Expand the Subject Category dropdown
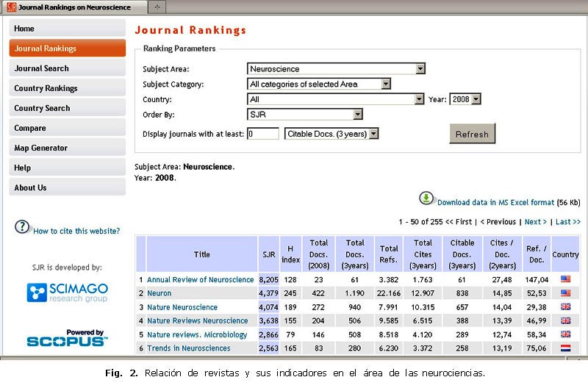Viewport: 588px width, 391px height. tap(319, 84)
